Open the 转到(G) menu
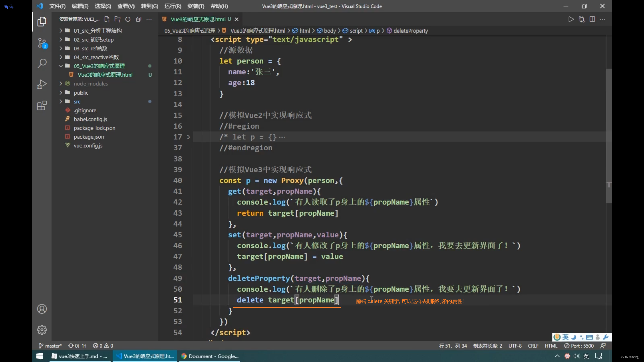The height and width of the screenshot is (362, 644). click(x=150, y=6)
